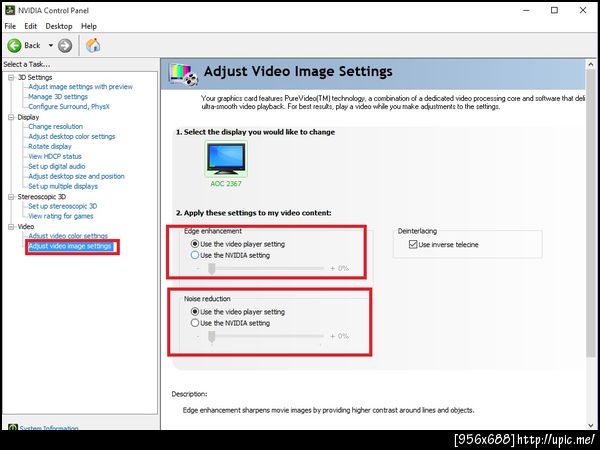Open Configure Surround, PhysX

click(69, 107)
